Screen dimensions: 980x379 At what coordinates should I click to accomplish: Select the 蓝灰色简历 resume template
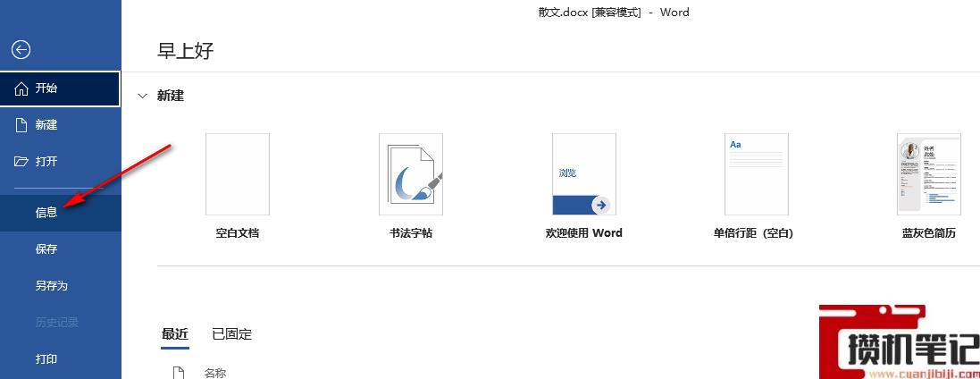pyautogui.click(x=929, y=174)
